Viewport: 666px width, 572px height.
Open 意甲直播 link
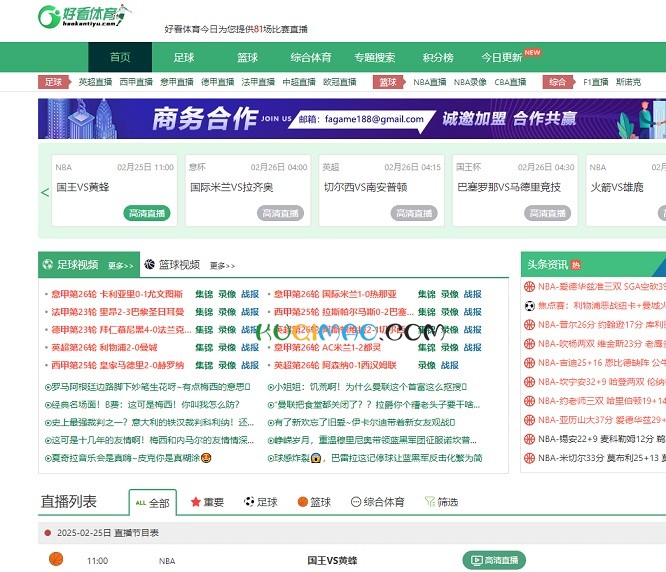(177, 82)
